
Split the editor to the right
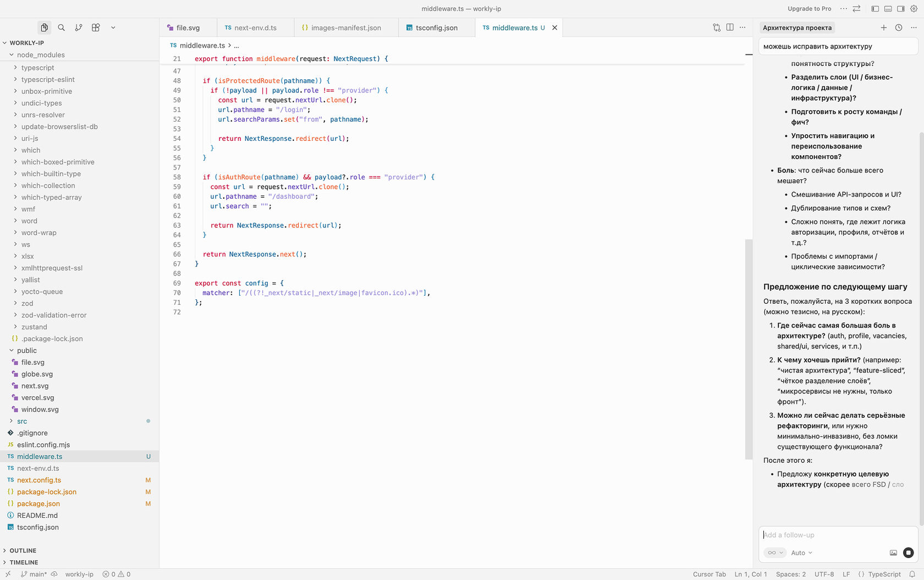tap(730, 28)
